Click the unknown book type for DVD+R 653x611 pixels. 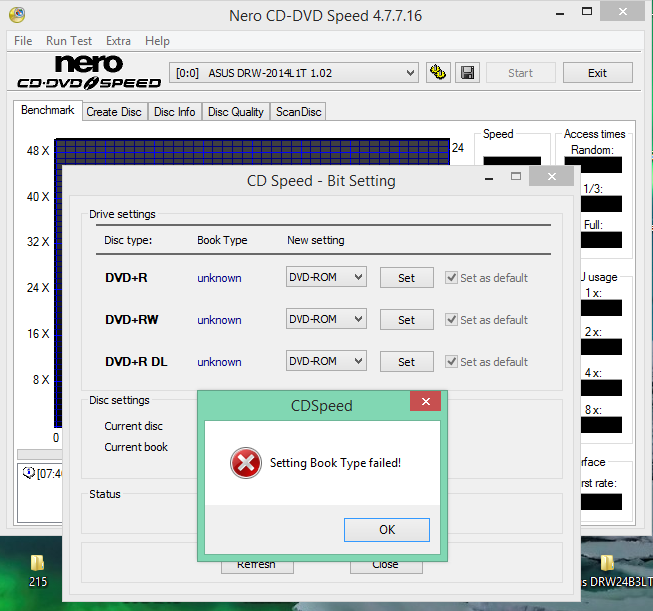click(x=219, y=278)
